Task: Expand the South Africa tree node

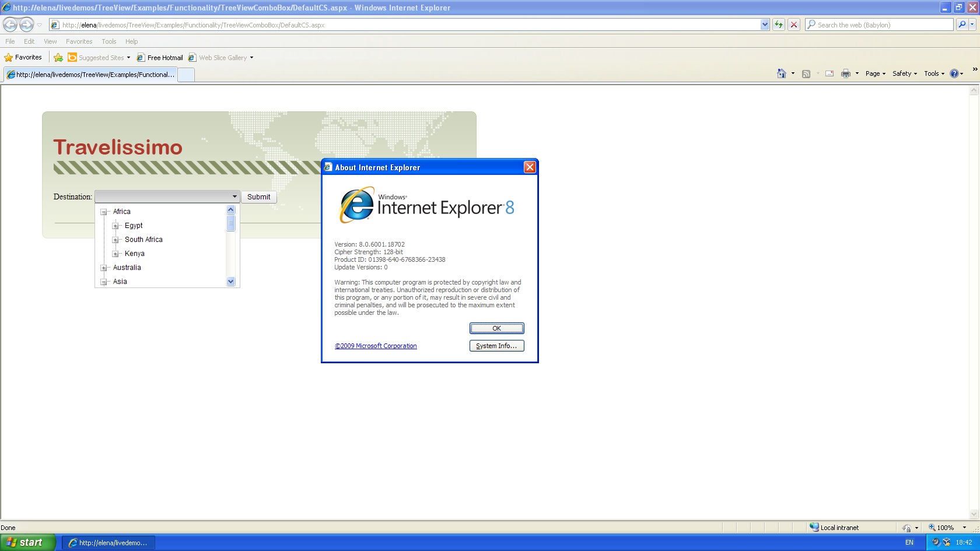Action: pos(116,240)
